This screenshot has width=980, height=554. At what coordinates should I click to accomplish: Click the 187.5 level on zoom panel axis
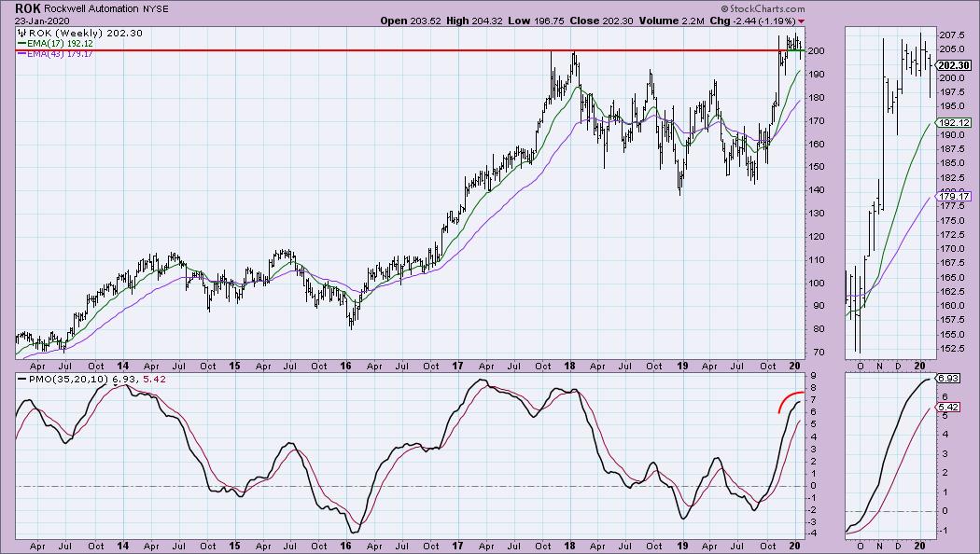pyautogui.click(x=951, y=148)
